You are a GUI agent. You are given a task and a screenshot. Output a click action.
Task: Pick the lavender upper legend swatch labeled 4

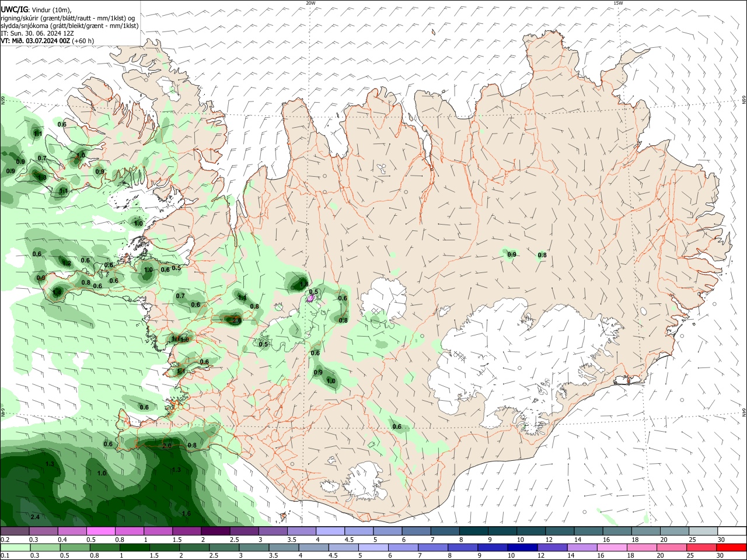click(329, 531)
